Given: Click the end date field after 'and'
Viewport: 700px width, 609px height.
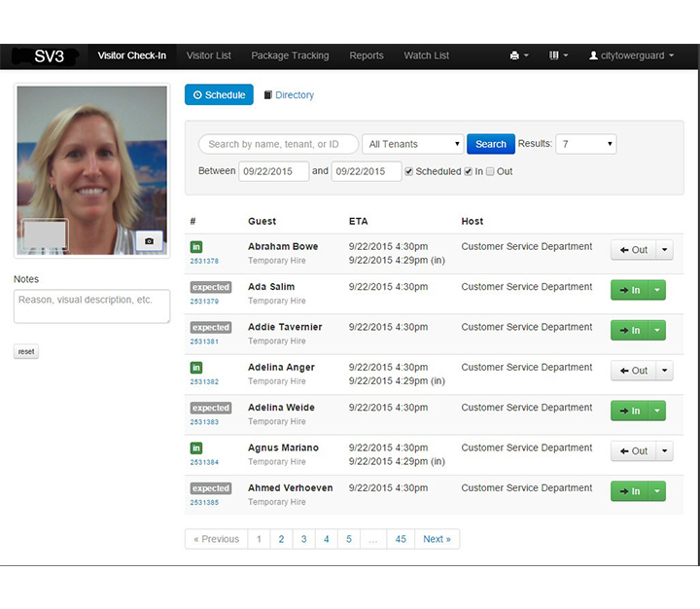Looking at the screenshot, I should [367, 171].
